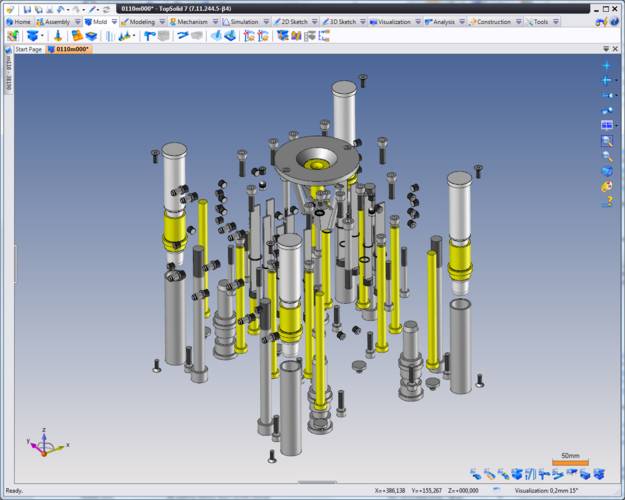Open the Home ribbon tab
This screenshot has width=625, height=500.
click(x=21, y=21)
